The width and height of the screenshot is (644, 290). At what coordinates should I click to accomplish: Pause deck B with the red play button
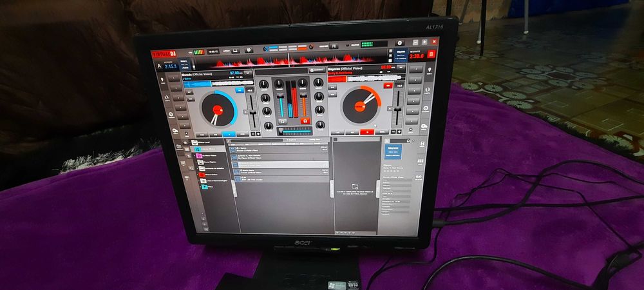tap(367, 132)
